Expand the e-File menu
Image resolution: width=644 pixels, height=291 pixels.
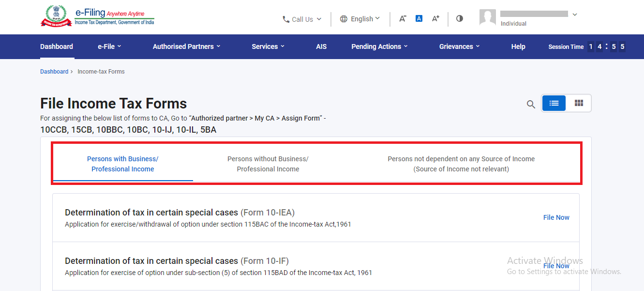pos(109,46)
